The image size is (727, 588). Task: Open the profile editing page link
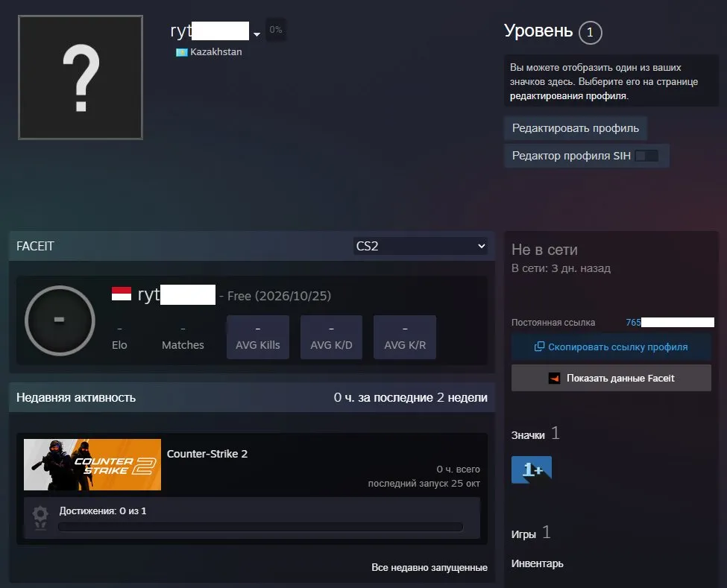click(568, 96)
